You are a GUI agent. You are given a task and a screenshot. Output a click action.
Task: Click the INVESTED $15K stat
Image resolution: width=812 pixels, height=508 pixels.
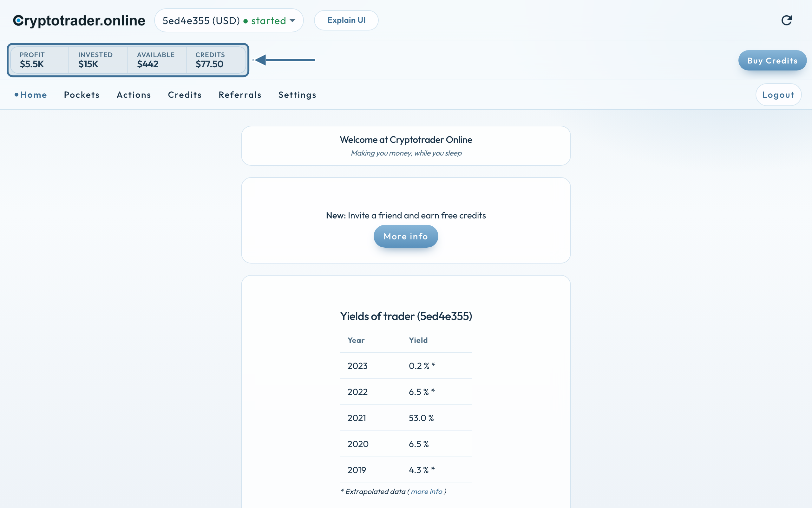(98, 60)
